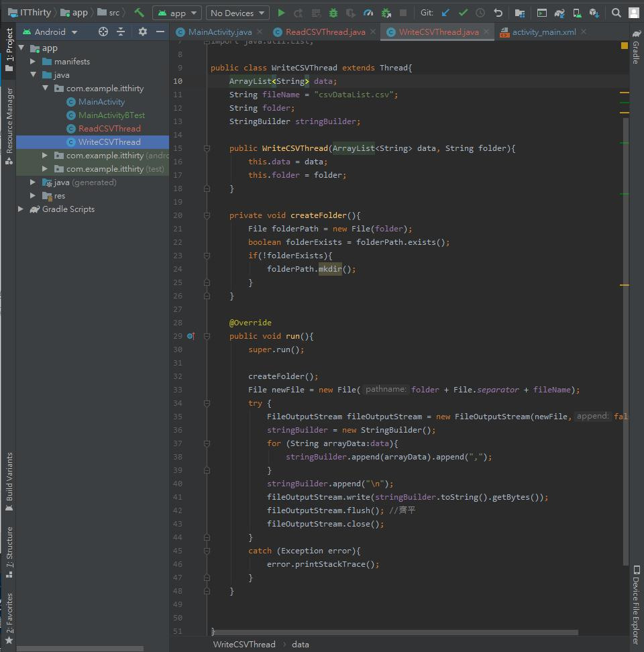Click the Git update project arrow
Viewport: 644px width, 652px height.
445,13
